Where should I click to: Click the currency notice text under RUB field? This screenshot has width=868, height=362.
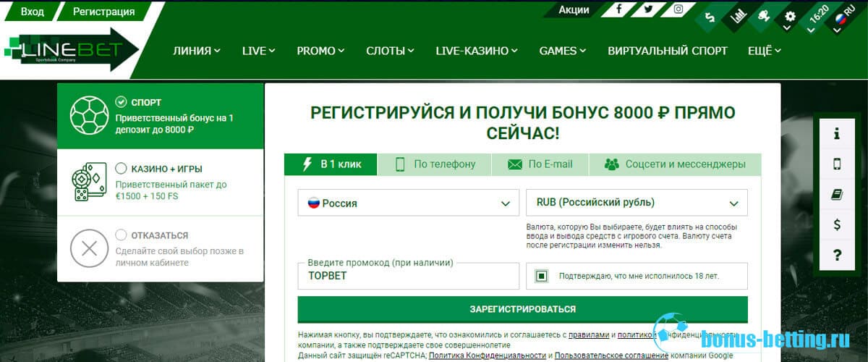pyautogui.click(x=631, y=236)
